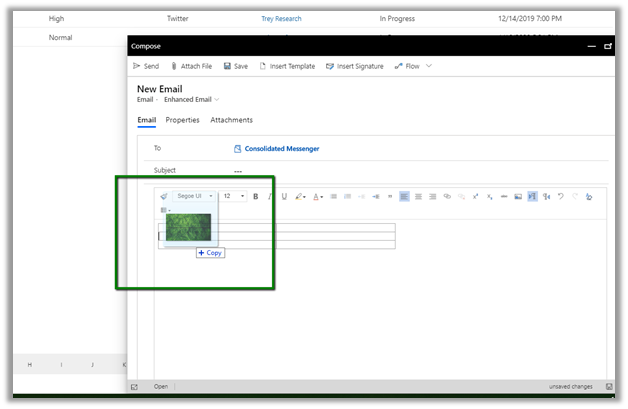Click the Send button

coord(145,66)
